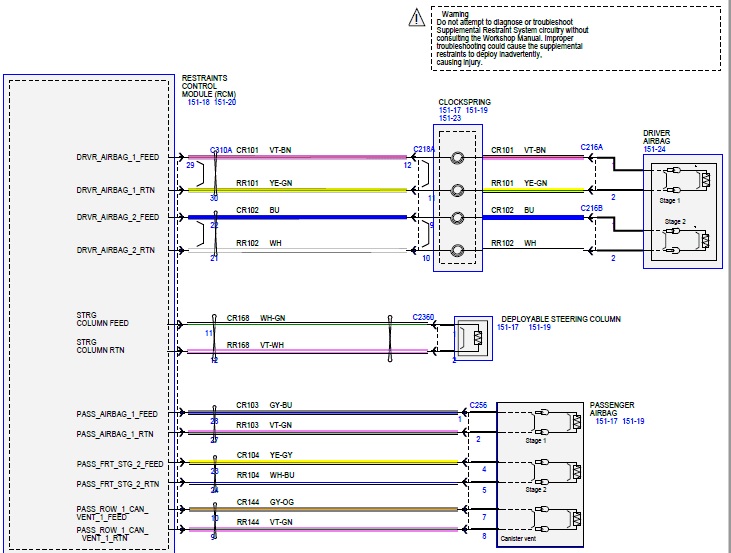Click the CLOCKSPRING component title
Screen dimensions: 731x553
click(x=464, y=102)
